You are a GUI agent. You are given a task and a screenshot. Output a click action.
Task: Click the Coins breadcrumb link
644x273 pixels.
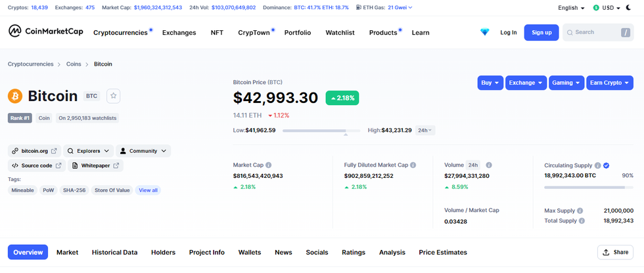[74, 64]
